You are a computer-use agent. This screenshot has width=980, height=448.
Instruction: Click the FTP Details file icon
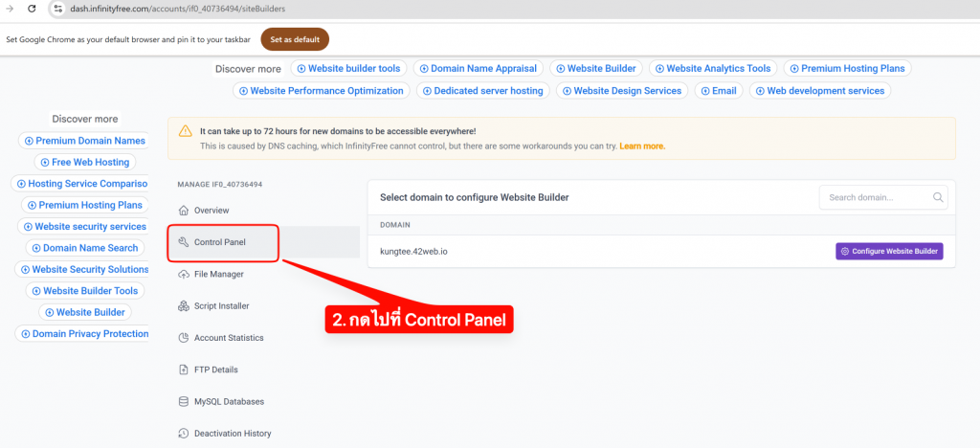tap(184, 370)
